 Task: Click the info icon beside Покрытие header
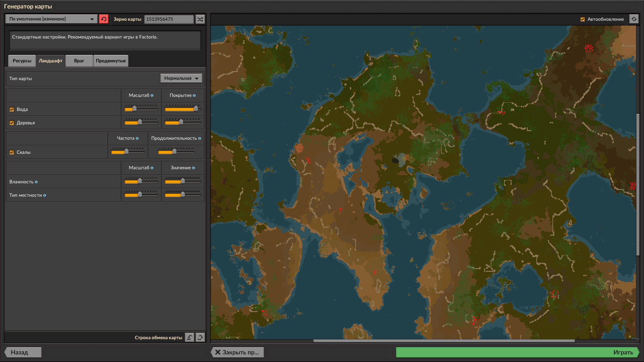pyautogui.click(x=194, y=96)
